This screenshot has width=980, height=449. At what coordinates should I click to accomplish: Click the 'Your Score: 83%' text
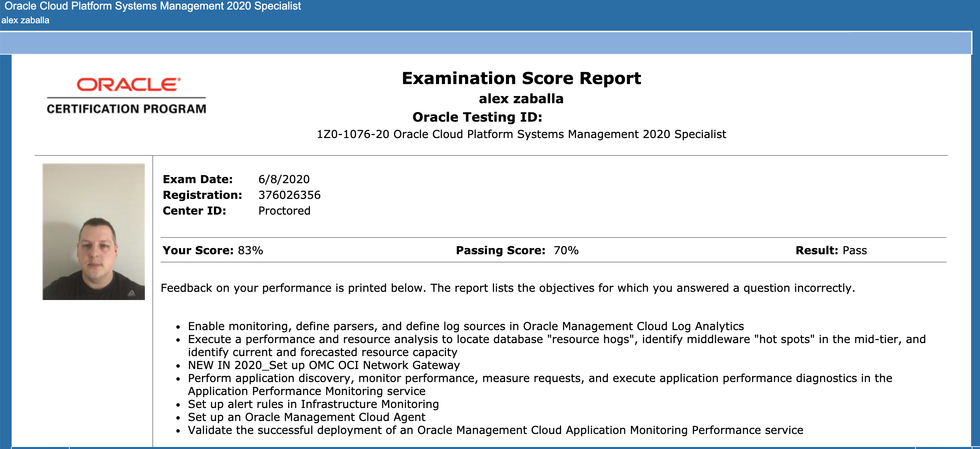pos(213,250)
